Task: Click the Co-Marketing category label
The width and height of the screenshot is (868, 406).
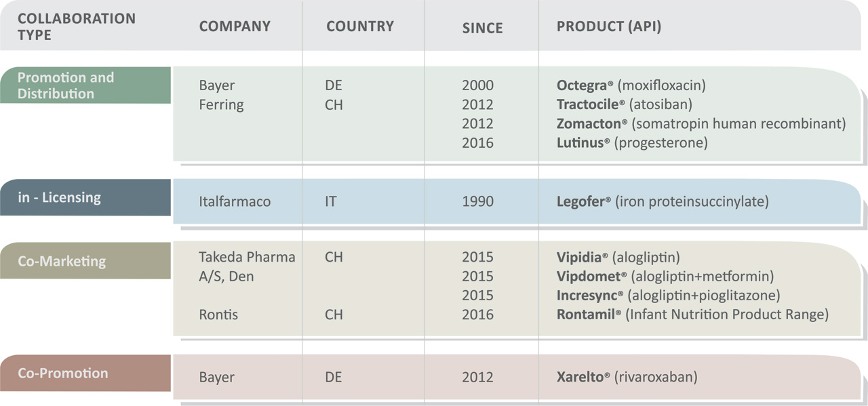Action: (62, 261)
